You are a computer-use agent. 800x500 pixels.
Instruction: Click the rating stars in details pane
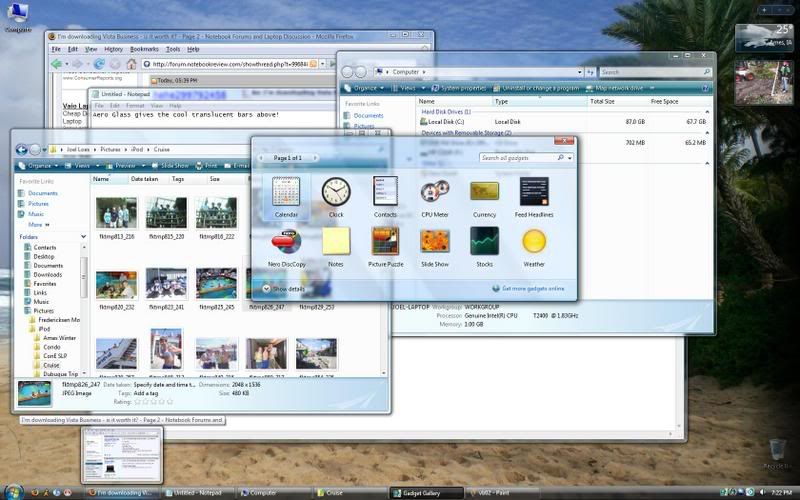(x=153, y=402)
